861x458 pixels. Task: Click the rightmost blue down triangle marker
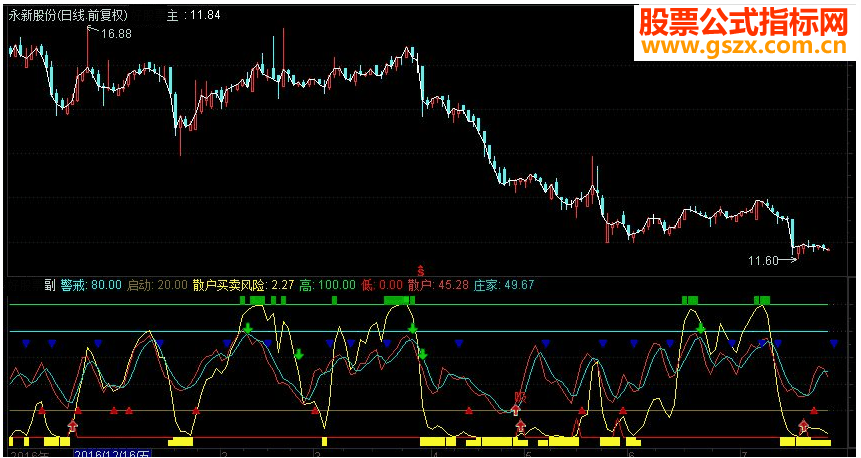coord(834,344)
